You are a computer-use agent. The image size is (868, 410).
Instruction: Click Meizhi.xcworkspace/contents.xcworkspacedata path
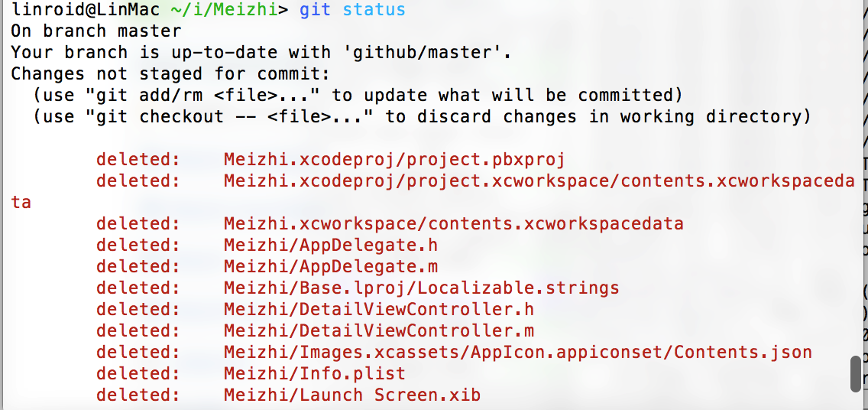pyautogui.click(x=454, y=224)
